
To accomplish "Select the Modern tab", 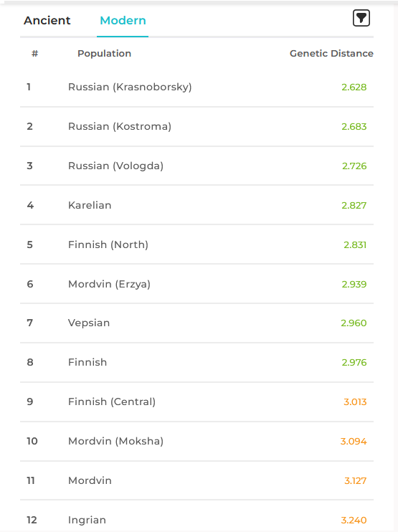I will click(123, 20).
